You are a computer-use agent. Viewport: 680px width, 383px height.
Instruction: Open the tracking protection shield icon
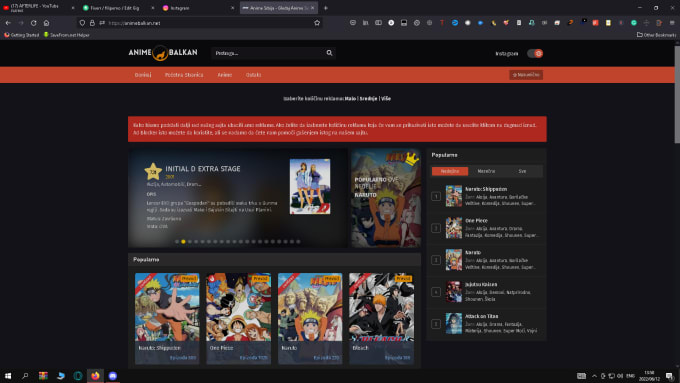82,23
